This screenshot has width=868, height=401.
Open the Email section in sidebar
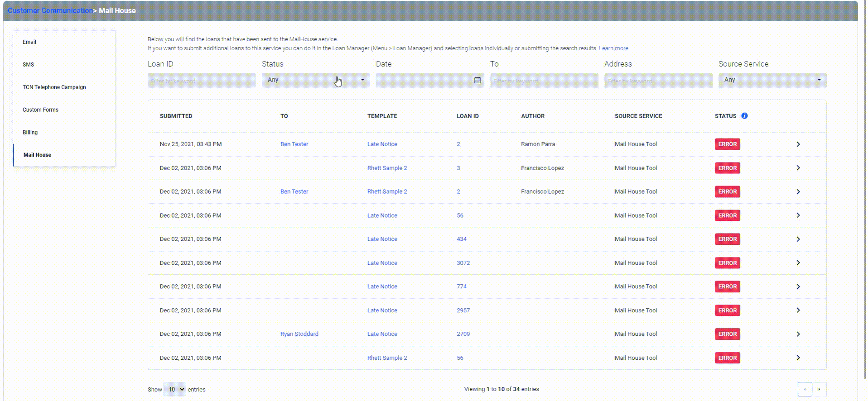29,42
